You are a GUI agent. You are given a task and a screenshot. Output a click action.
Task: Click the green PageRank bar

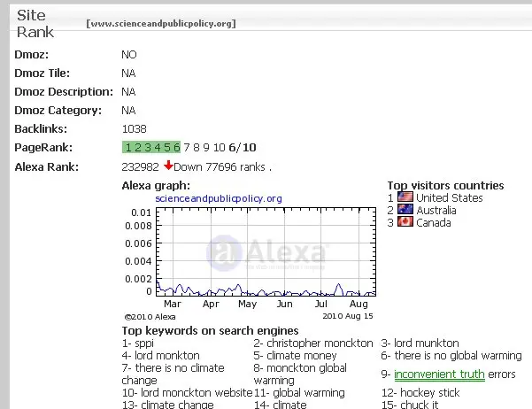(151, 147)
